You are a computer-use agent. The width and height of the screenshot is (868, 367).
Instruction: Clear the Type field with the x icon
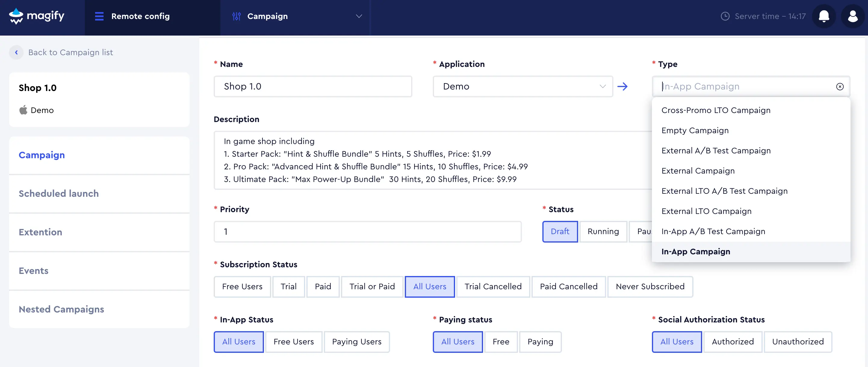coord(840,87)
